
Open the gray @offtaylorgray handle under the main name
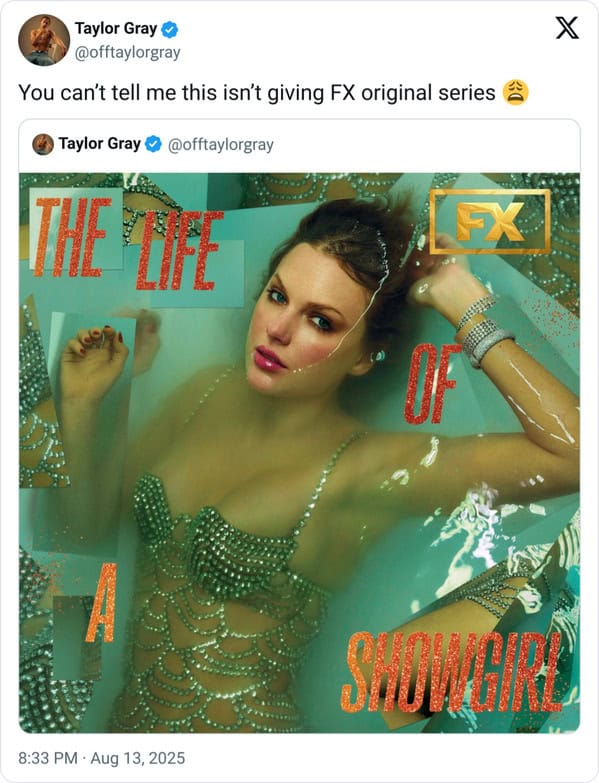pyautogui.click(x=127, y=52)
